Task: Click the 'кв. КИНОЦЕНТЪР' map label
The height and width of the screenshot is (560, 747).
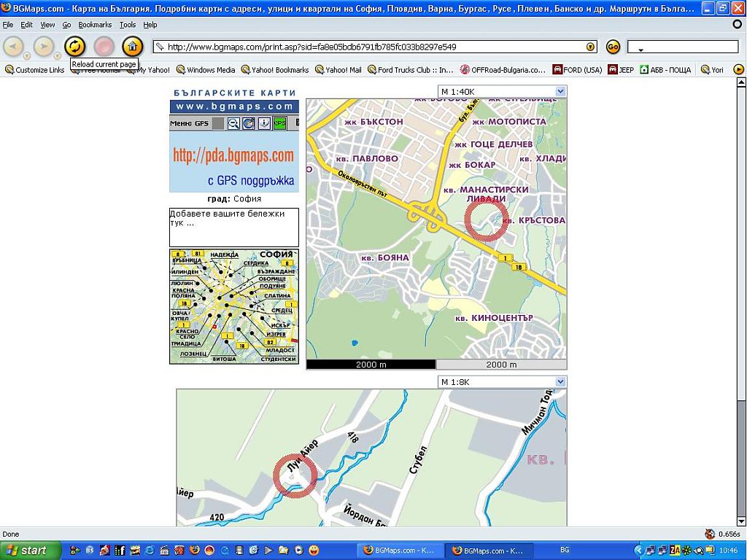Action: click(x=494, y=318)
